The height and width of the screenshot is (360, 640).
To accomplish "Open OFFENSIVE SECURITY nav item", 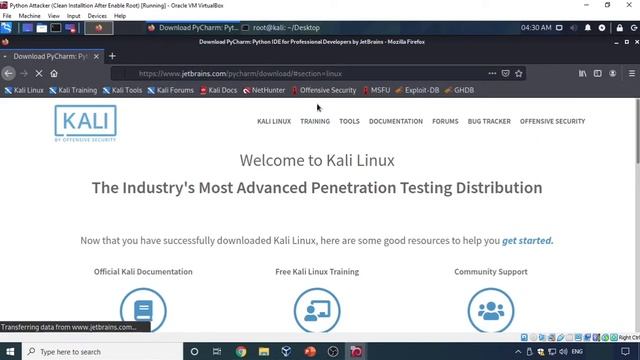I will coord(552,121).
